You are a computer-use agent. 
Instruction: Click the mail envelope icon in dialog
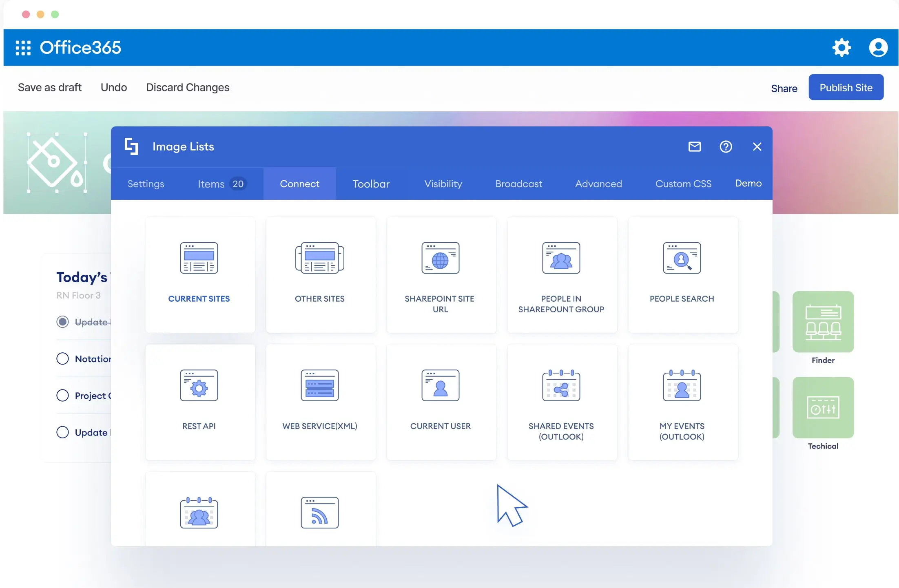point(694,147)
